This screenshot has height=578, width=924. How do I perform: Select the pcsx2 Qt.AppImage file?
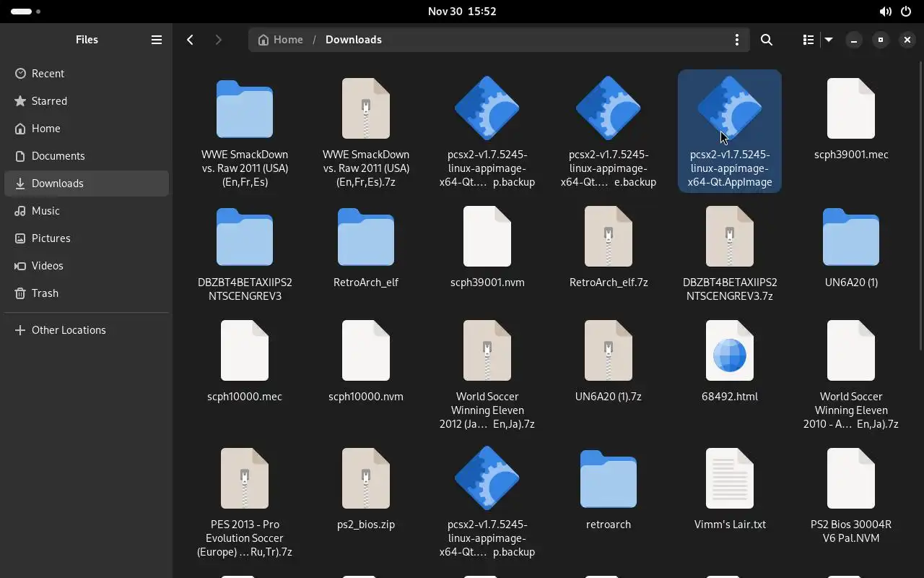click(730, 131)
